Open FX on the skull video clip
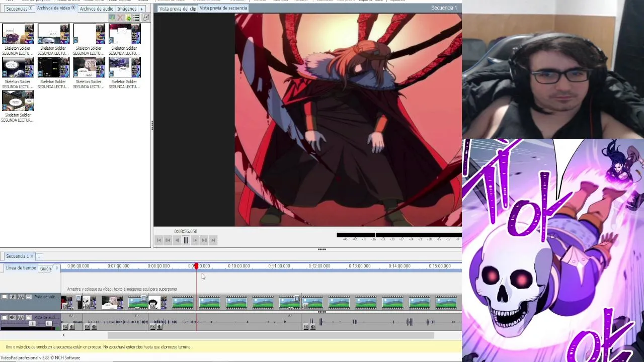644x362 pixels. pos(87,306)
